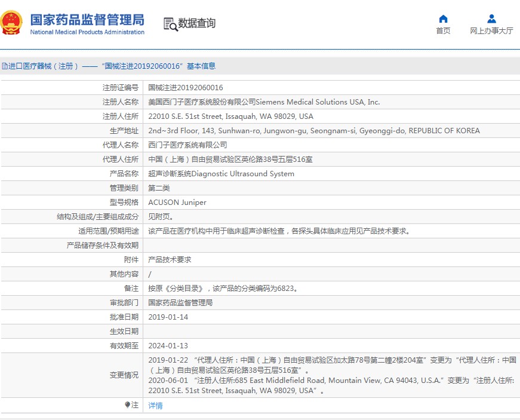The image size is (520, 420).
Task: Click the 注册人名称 row label
Action: tap(121, 102)
